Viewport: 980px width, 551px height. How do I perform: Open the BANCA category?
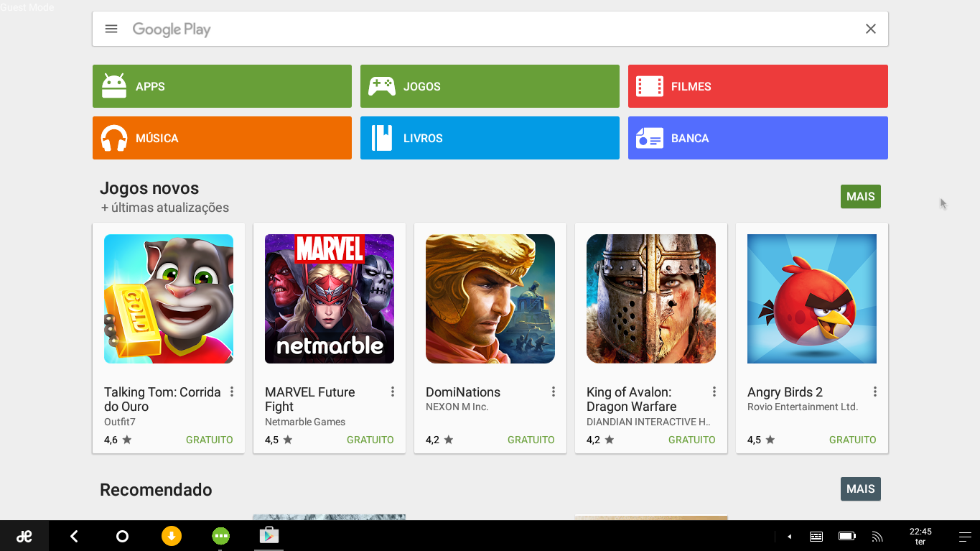[758, 138]
